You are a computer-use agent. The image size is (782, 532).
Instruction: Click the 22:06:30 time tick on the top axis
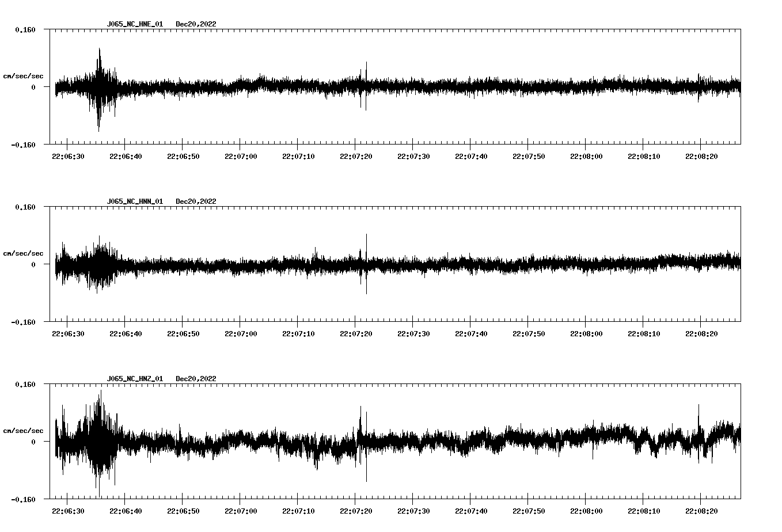point(69,155)
